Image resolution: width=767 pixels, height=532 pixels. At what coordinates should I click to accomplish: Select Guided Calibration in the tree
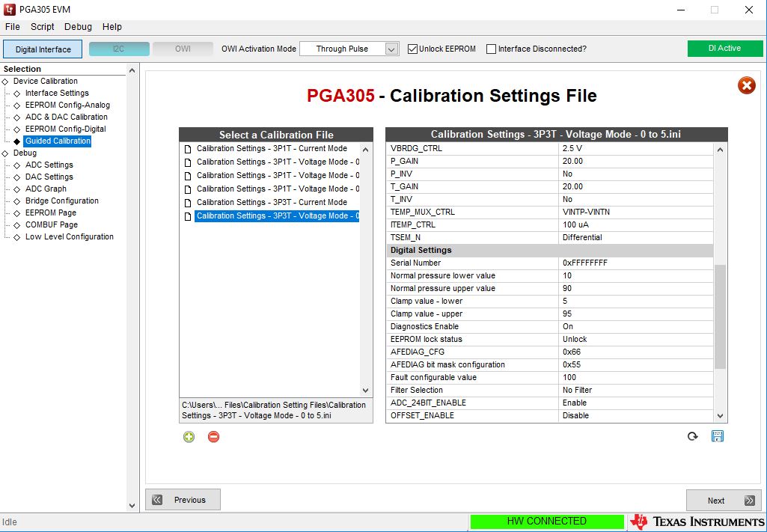click(x=58, y=141)
